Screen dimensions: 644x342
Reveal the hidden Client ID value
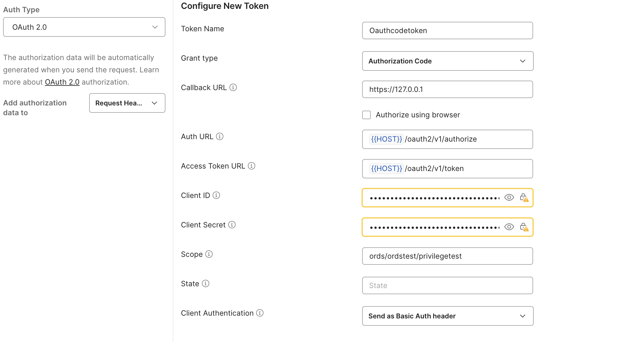click(509, 197)
